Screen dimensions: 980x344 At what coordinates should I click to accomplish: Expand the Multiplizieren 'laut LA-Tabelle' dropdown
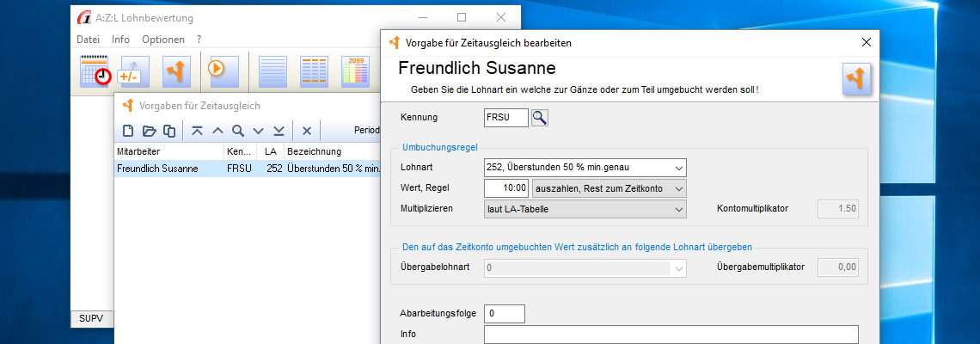point(678,209)
